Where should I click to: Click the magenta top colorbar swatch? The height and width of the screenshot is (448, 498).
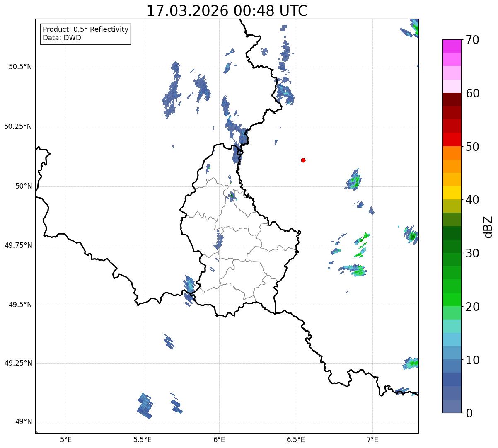452,46
